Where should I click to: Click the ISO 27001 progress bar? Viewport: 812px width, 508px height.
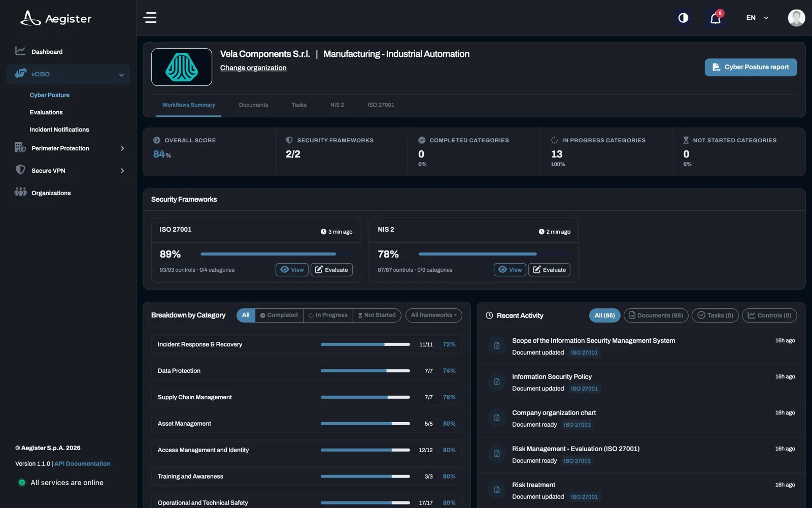click(x=277, y=254)
